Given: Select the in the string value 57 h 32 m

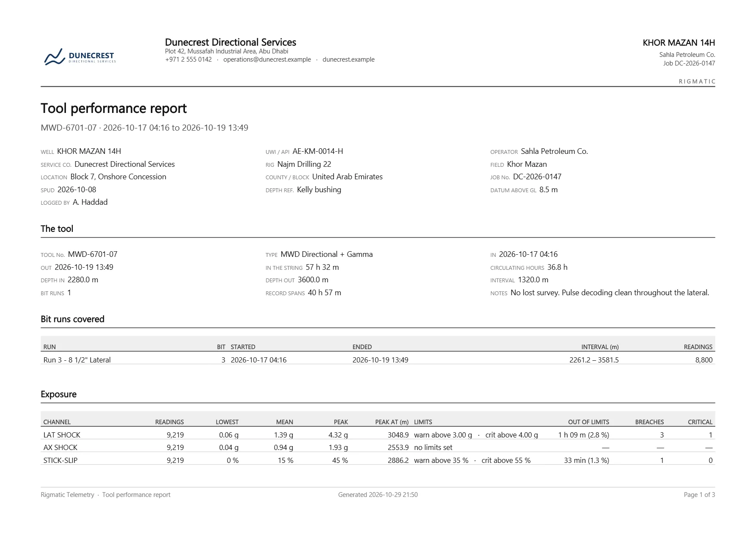Looking at the screenshot, I should pos(322,267).
